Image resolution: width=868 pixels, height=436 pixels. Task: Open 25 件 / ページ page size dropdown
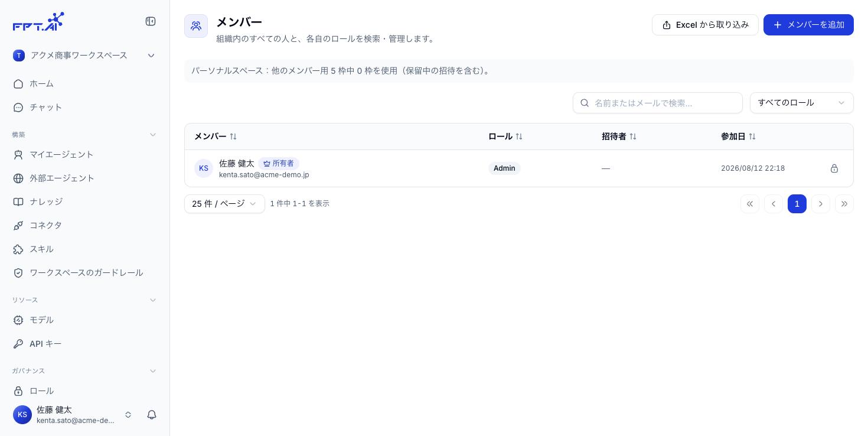click(224, 204)
